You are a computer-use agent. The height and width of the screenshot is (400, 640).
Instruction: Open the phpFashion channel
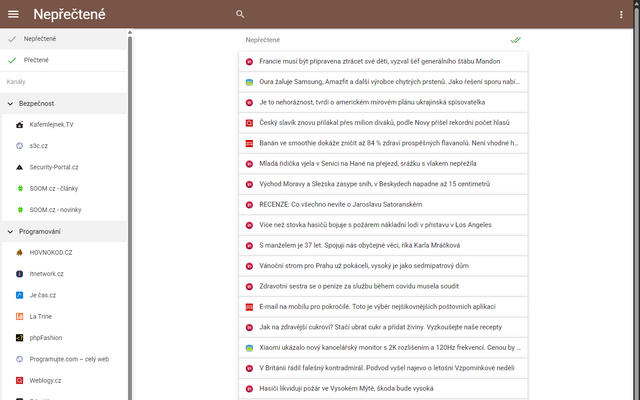coord(64,338)
